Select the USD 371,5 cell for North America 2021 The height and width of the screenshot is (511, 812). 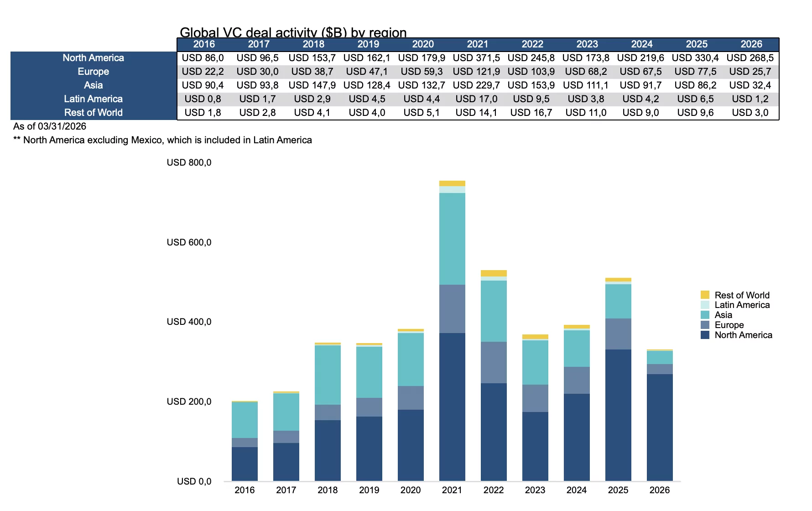(476, 58)
